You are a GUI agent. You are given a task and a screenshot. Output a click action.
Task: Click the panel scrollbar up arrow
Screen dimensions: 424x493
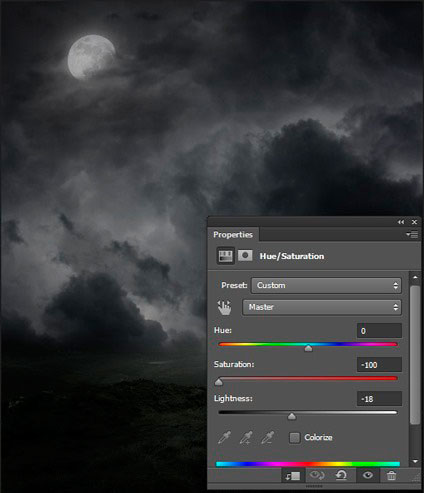tap(415, 277)
